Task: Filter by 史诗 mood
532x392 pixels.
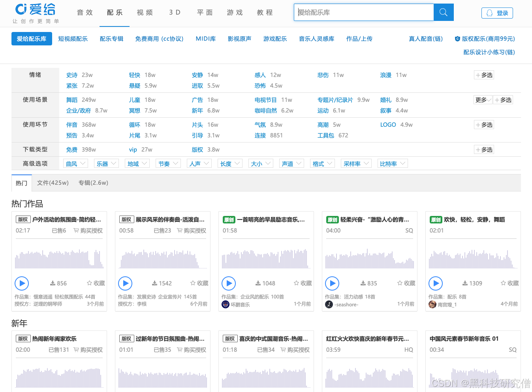Action: 72,75
